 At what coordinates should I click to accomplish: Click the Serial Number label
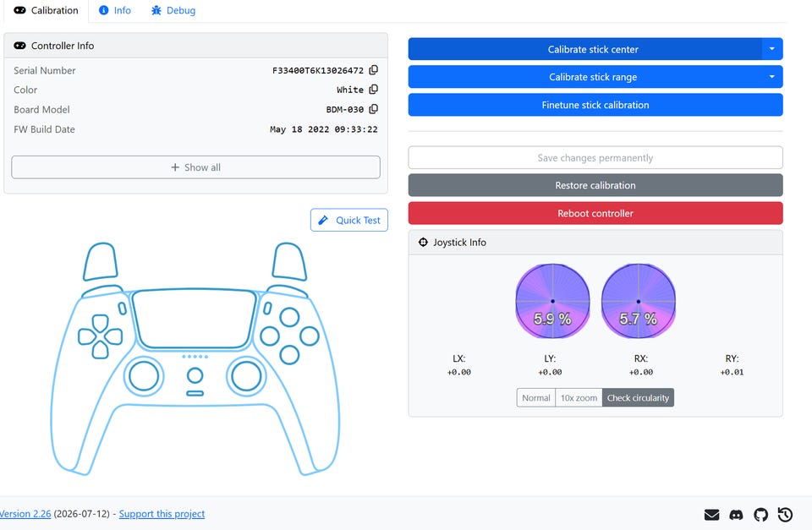45,70
